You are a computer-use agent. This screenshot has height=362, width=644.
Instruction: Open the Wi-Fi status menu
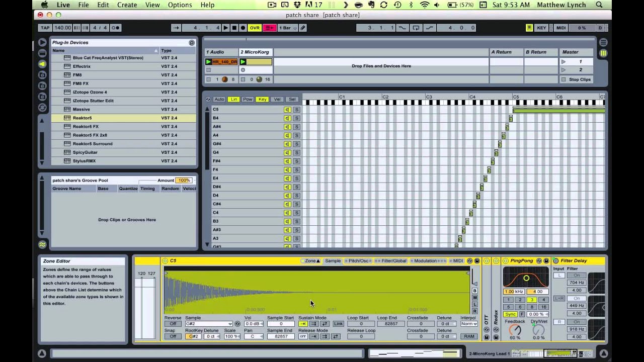[425, 5]
